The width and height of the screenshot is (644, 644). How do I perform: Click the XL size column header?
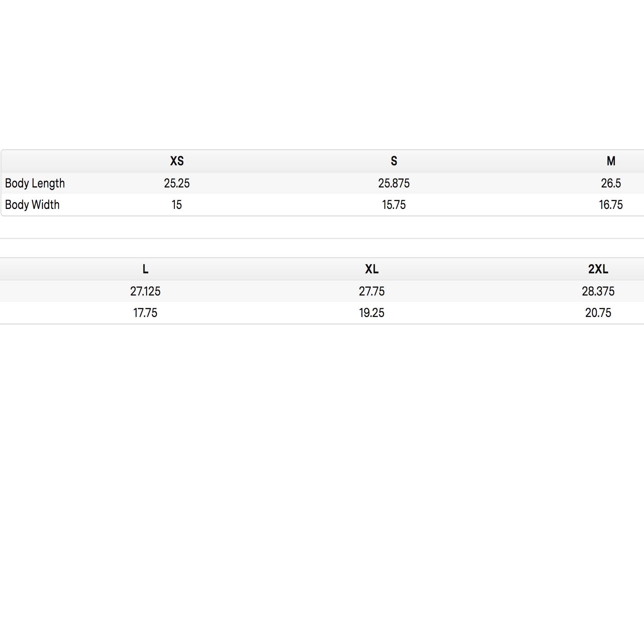click(372, 269)
